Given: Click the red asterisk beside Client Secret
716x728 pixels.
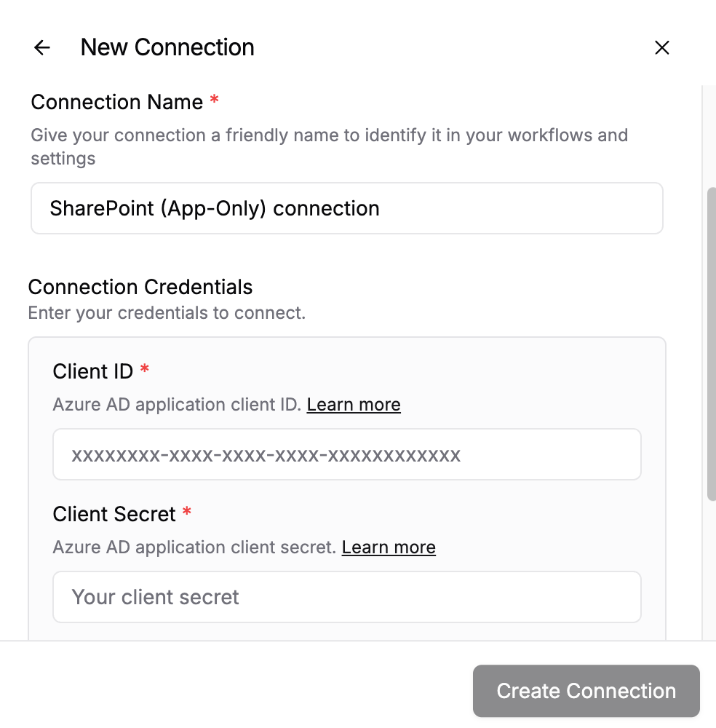Looking at the screenshot, I should [187, 513].
